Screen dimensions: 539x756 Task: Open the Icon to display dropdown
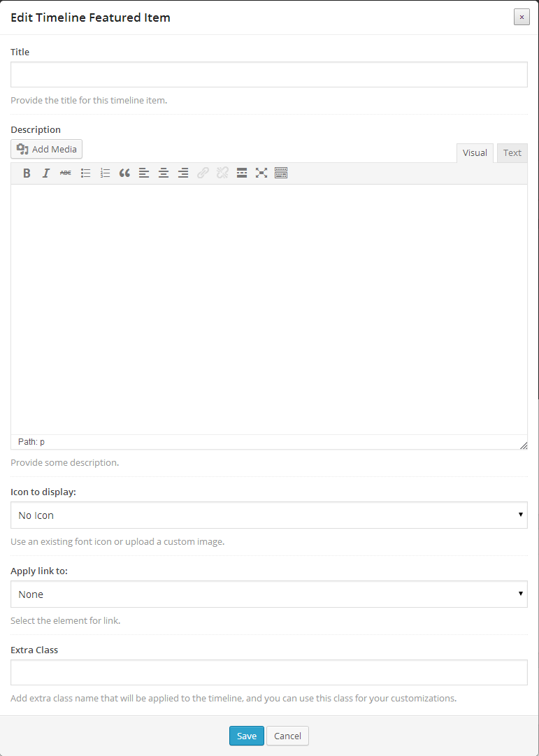tap(268, 515)
